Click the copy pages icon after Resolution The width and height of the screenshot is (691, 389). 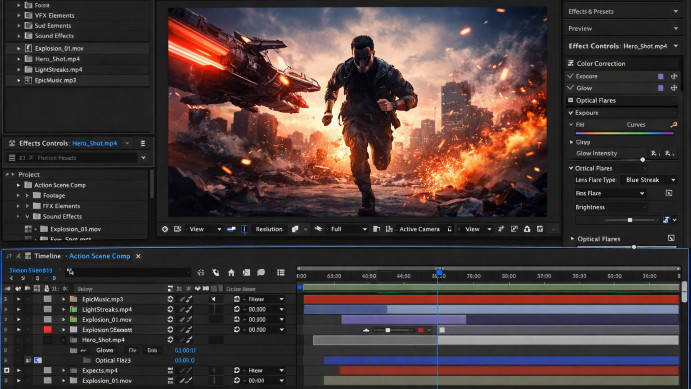[x=295, y=229]
